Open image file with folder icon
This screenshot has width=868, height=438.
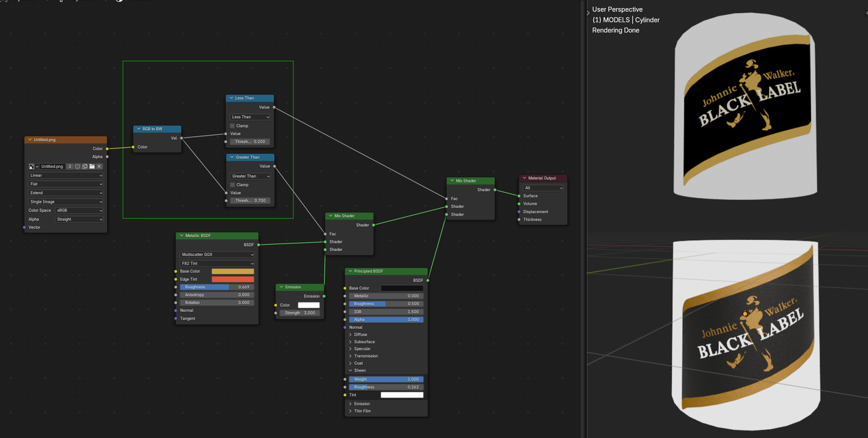[92, 166]
